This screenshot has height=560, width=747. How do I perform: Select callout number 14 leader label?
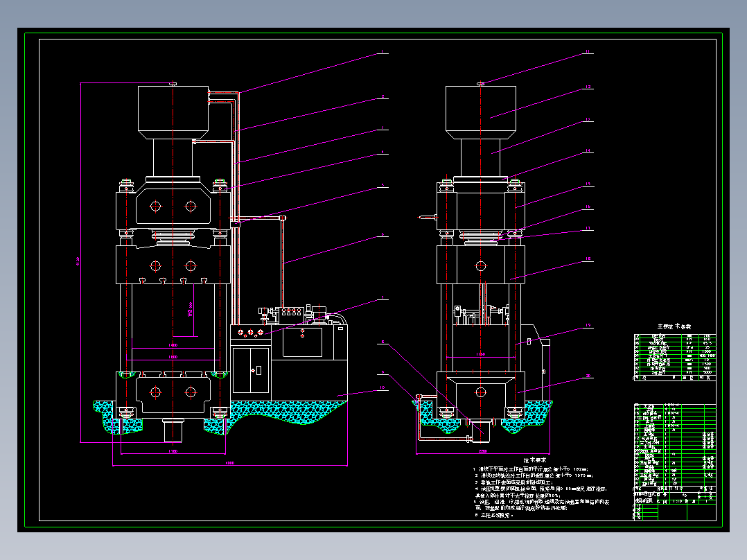588,150
